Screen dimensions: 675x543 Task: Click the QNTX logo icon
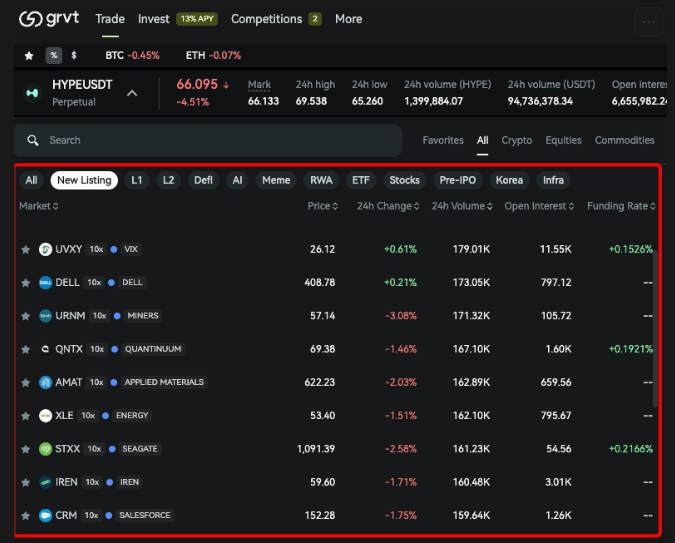[45, 349]
